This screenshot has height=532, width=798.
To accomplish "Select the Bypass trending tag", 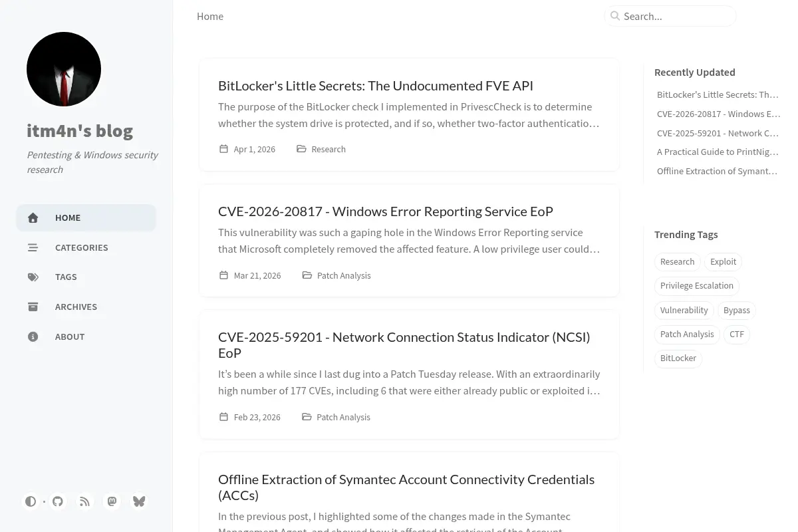I will click(x=736, y=311).
